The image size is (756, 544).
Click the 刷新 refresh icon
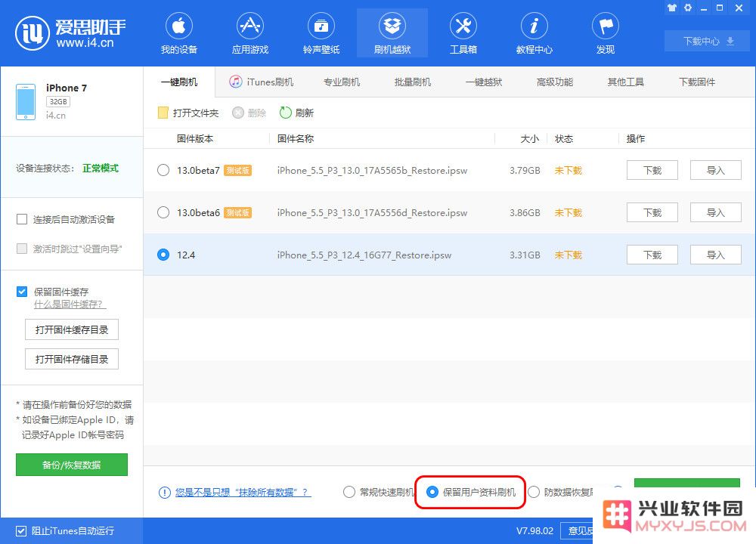coord(286,113)
